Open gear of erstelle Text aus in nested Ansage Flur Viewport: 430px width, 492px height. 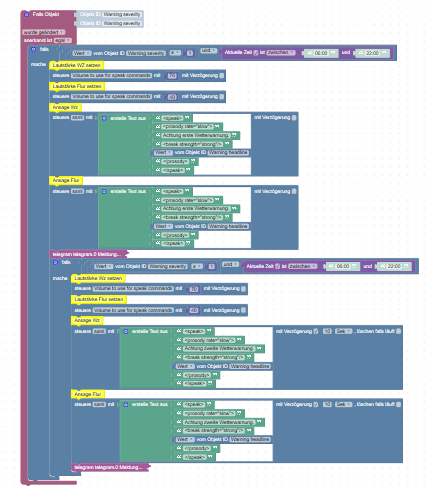coord(126,405)
